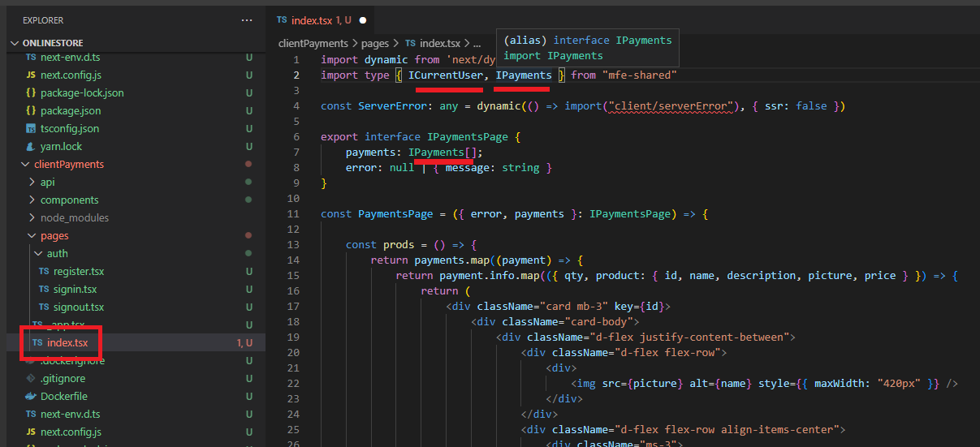This screenshot has height=447, width=980.
Task: Click line number 11 in the gutter
Action: (293, 214)
